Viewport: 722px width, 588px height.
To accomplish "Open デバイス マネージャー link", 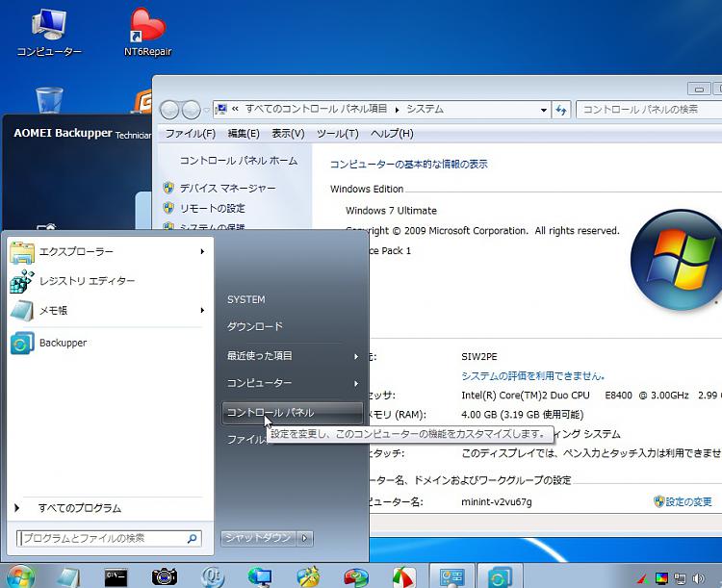I will click(x=227, y=188).
